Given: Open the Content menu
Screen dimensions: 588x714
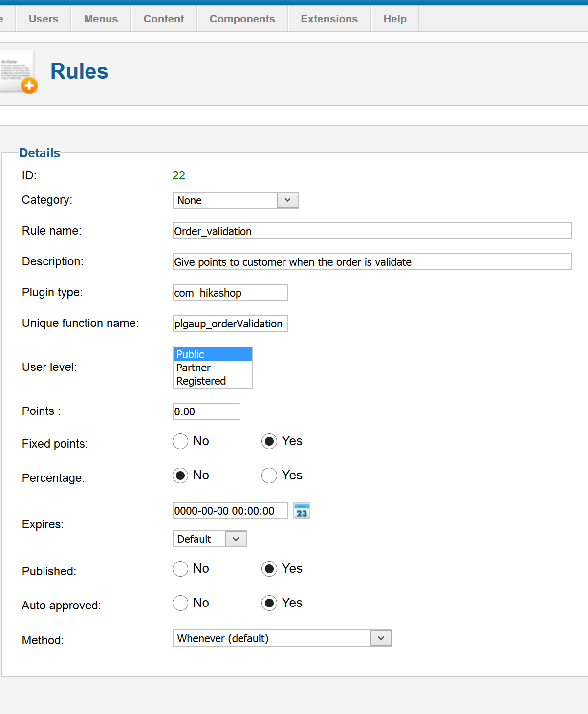Looking at the screenshot, I should pos(164,19).
